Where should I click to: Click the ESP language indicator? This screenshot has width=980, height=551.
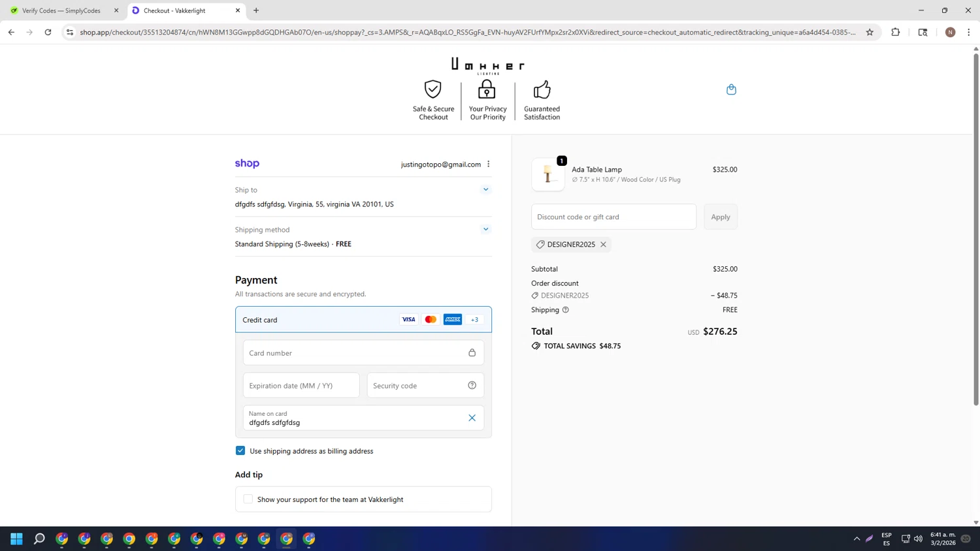(x=887, y=539)
